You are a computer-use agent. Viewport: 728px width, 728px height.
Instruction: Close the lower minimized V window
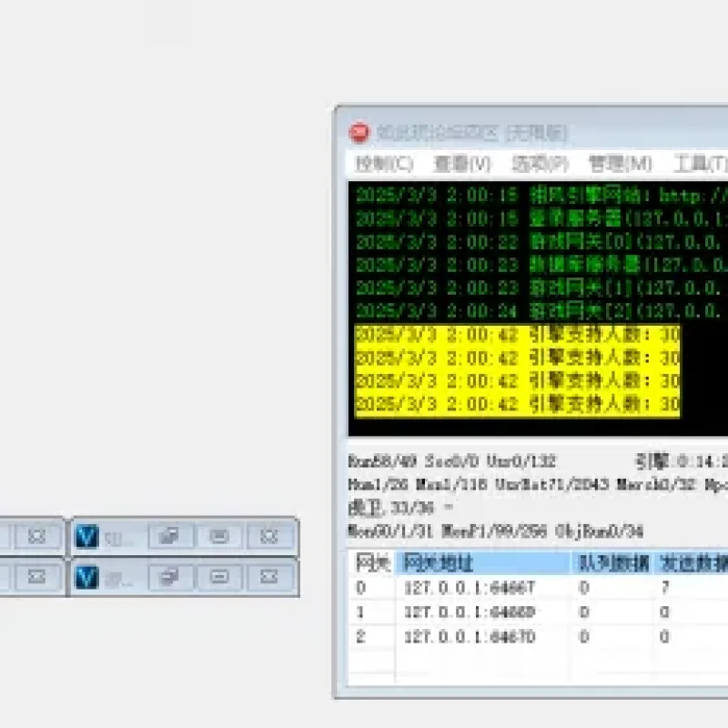(269, 577)
